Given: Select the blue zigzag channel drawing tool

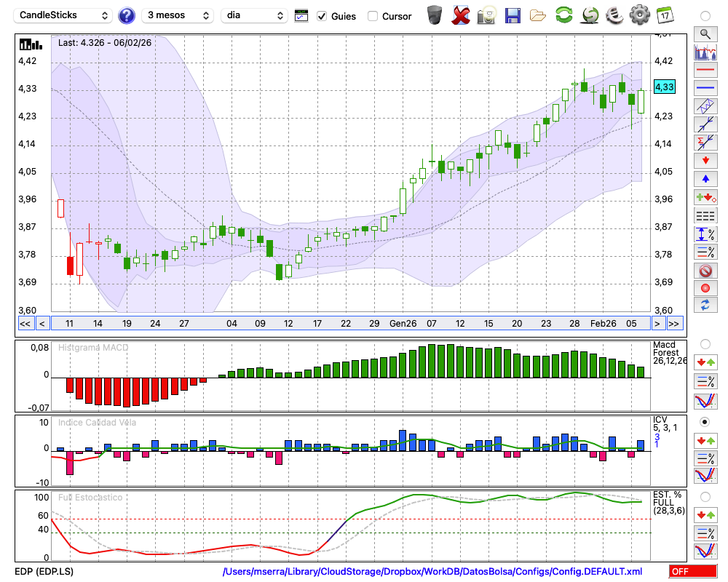Looking at the screenshot, I should click(705, 106).
